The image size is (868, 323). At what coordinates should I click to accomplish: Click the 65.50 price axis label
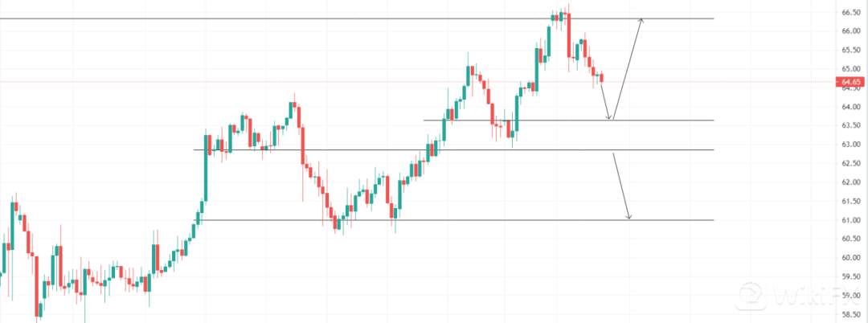pyautogui.click(x=852, y=50)
